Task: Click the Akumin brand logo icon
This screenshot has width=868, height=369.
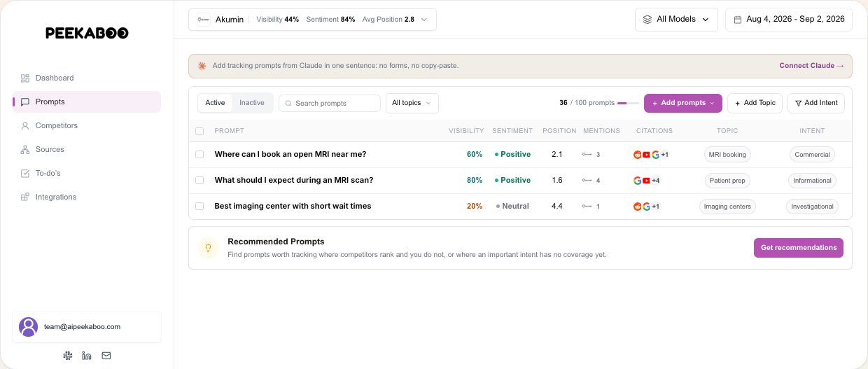Action: (x=204, y=20)
